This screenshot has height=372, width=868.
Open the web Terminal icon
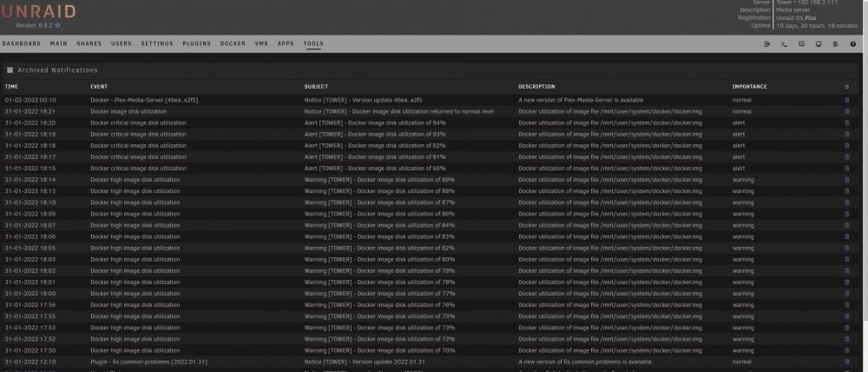(784, 43)
